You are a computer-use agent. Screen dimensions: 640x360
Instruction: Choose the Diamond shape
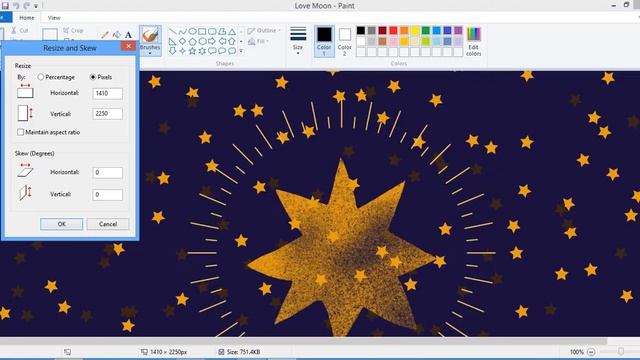pos(182,41)
